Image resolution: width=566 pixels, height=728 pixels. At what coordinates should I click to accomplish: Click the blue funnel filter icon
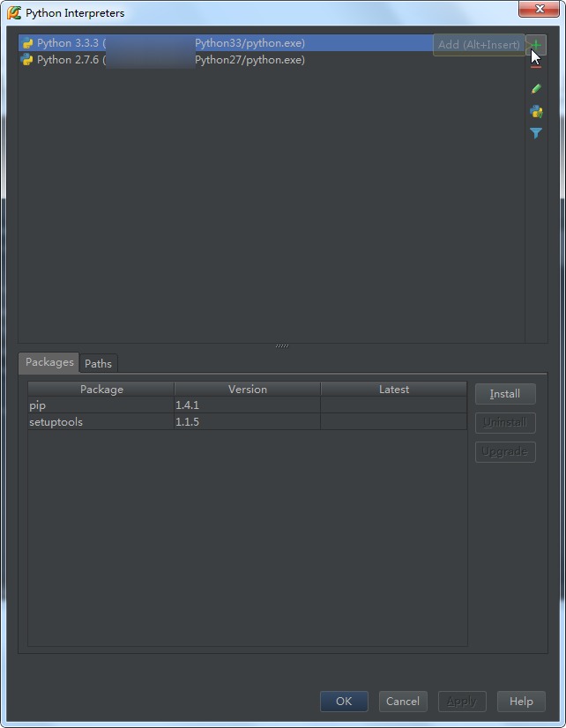click(536, 133)
